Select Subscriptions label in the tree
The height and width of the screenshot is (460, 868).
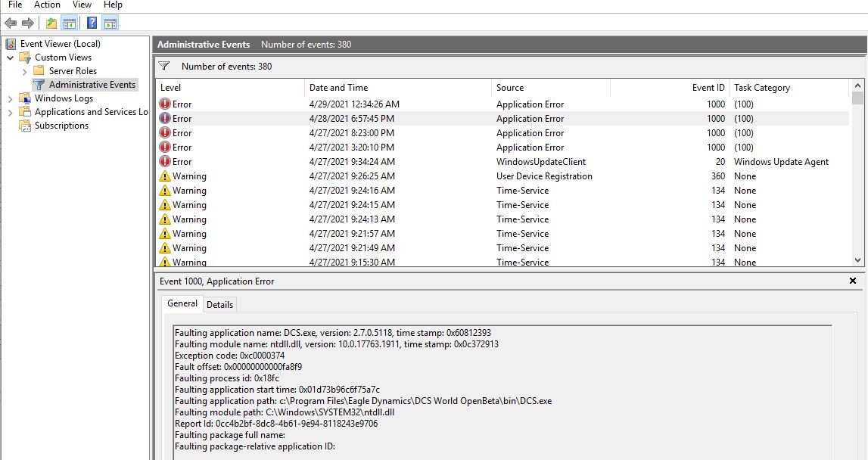coord(61,126)
